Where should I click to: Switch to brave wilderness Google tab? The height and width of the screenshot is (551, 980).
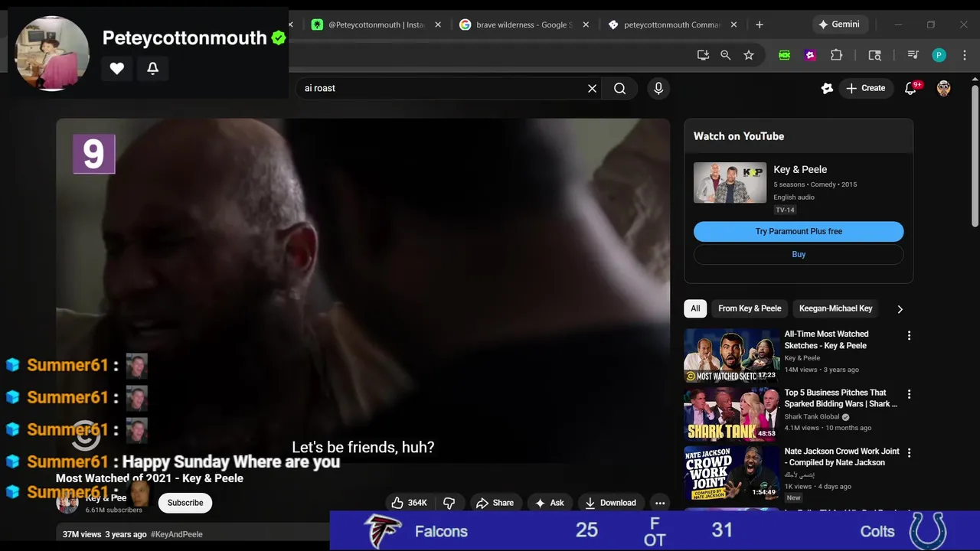coord(524,24)
